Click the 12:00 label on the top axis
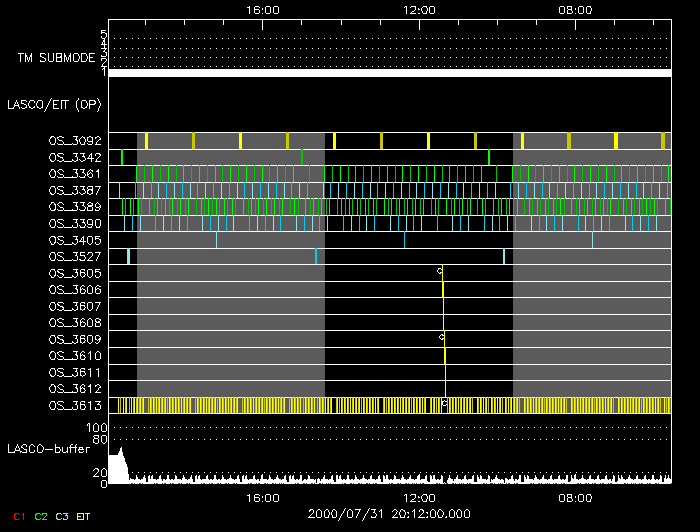Viewport: 700px width, 532px height. pos(418,9)
